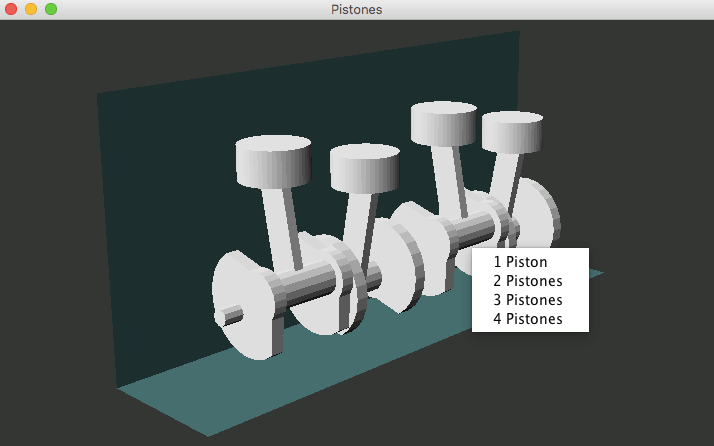Click the "Pistones" window title text
Screen dimensions: 714x446
[x=357, y=10]
